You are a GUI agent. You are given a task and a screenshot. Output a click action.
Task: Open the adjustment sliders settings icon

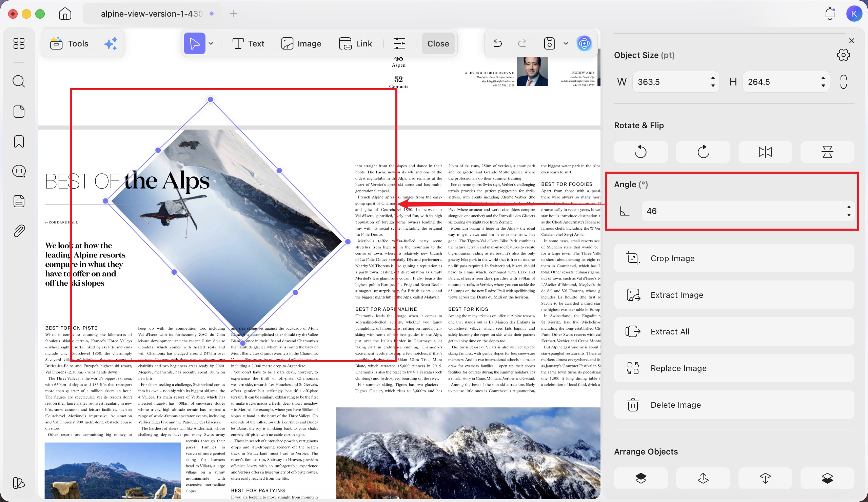coord(399,44)
